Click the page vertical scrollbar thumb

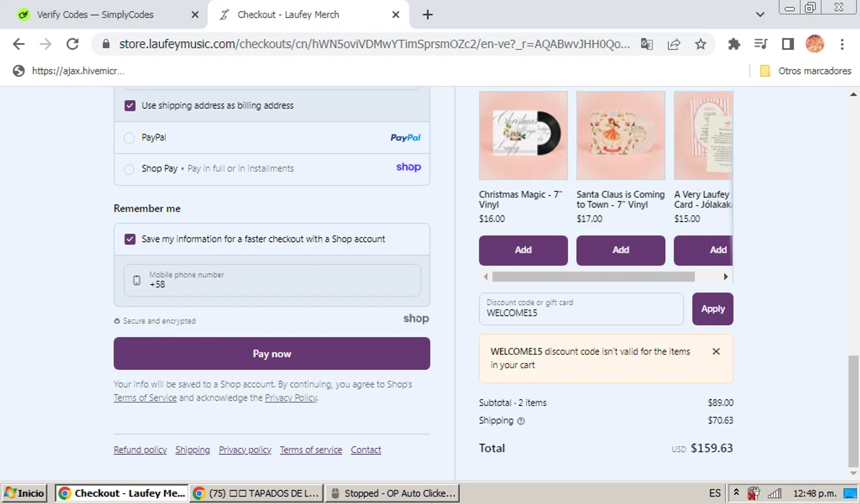click(x=854, y=411)
